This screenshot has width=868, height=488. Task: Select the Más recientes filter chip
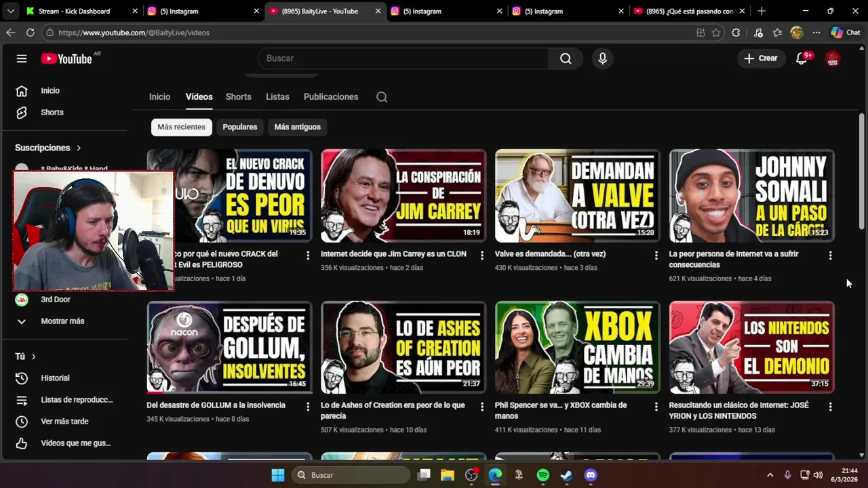[181, 127]
